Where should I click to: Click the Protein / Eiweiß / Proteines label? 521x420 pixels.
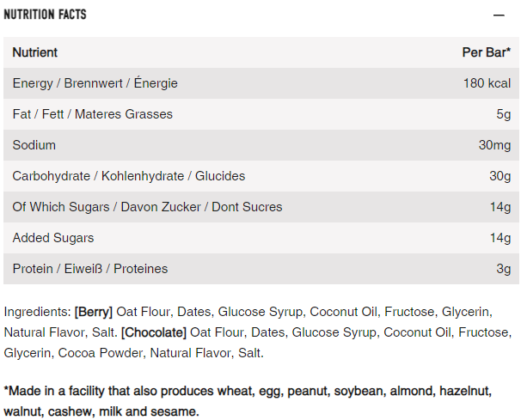click(x=90, y=269)
